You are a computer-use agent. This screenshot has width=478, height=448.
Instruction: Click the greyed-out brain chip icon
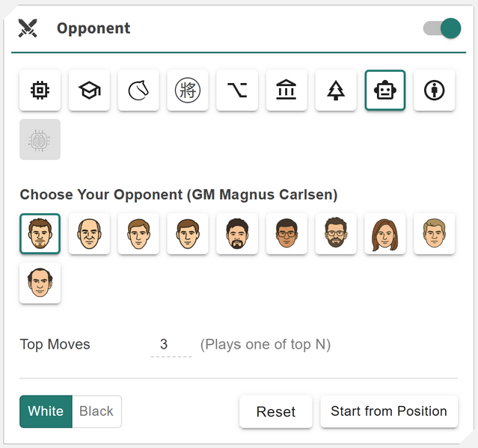[40, 140]
